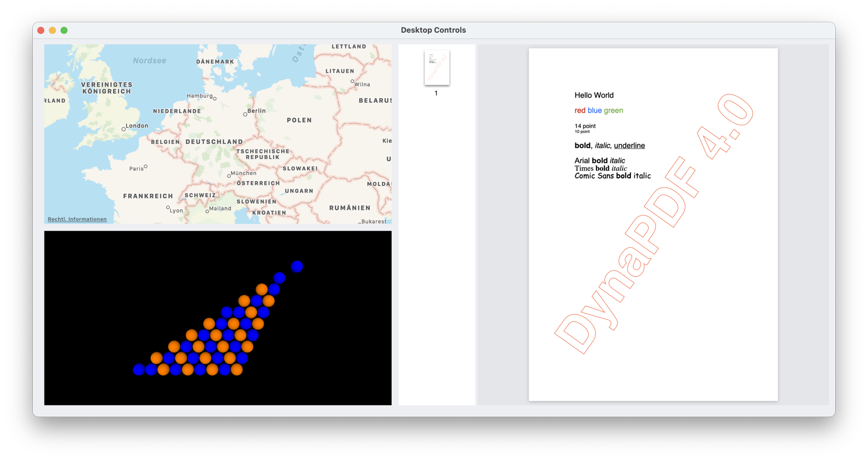Click the topmost isolated blue sphere in the scene
The height and width of the screenshot is (460, 868).
click(297, 266)
